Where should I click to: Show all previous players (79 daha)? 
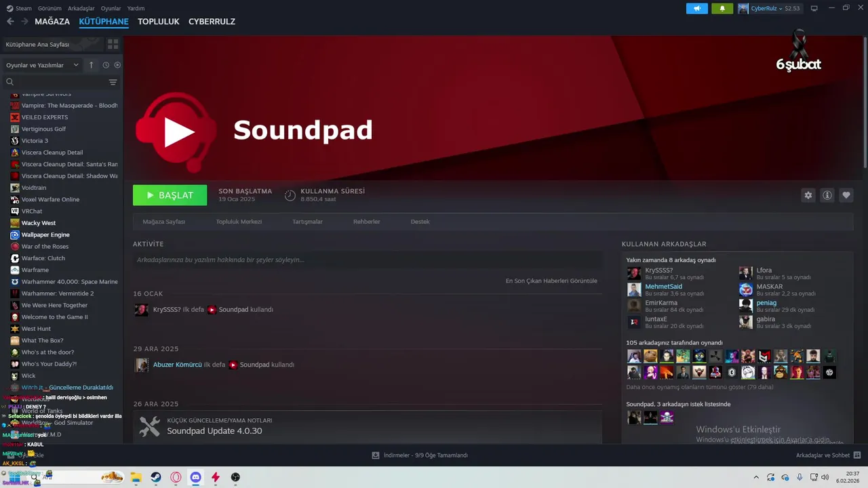click(x=700, y=387)
